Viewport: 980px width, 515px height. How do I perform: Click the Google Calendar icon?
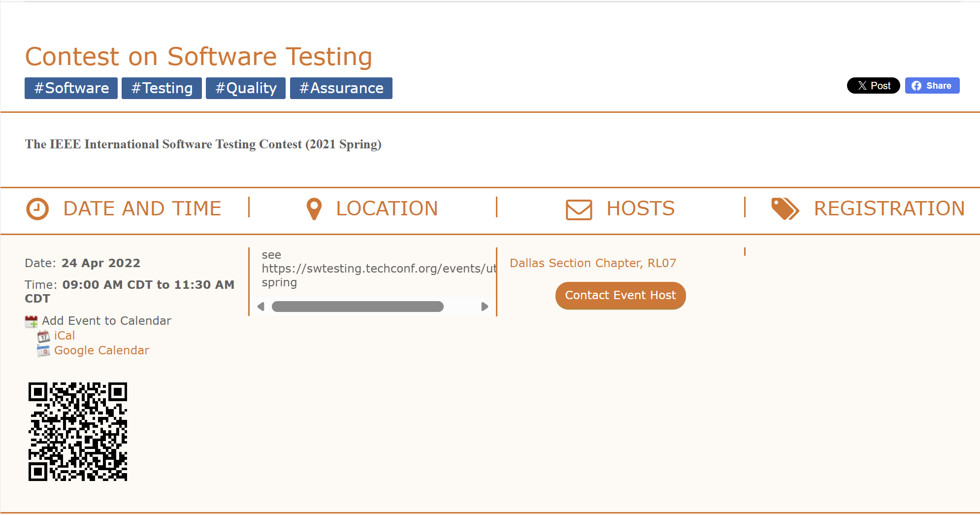pos(44,351)
